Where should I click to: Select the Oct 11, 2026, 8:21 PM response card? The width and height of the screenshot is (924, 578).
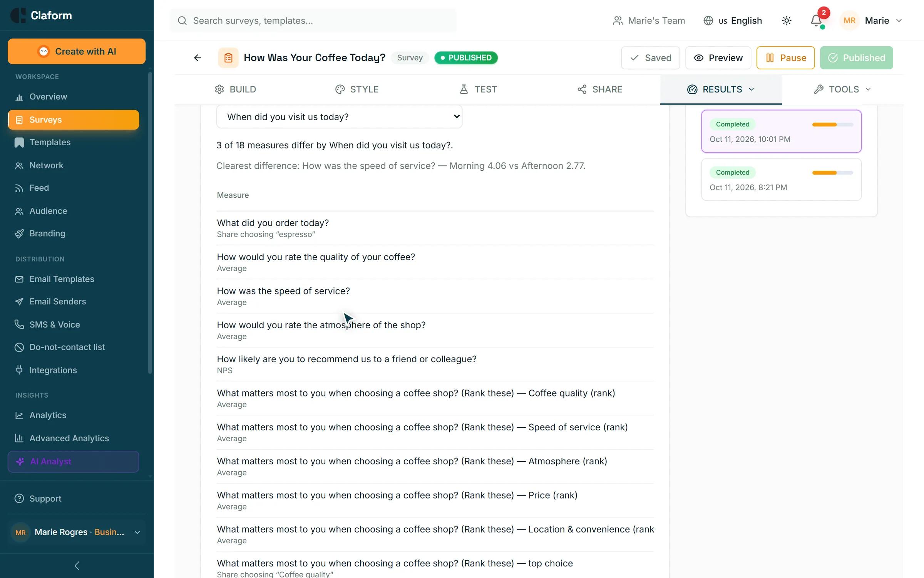click(781, 180)
